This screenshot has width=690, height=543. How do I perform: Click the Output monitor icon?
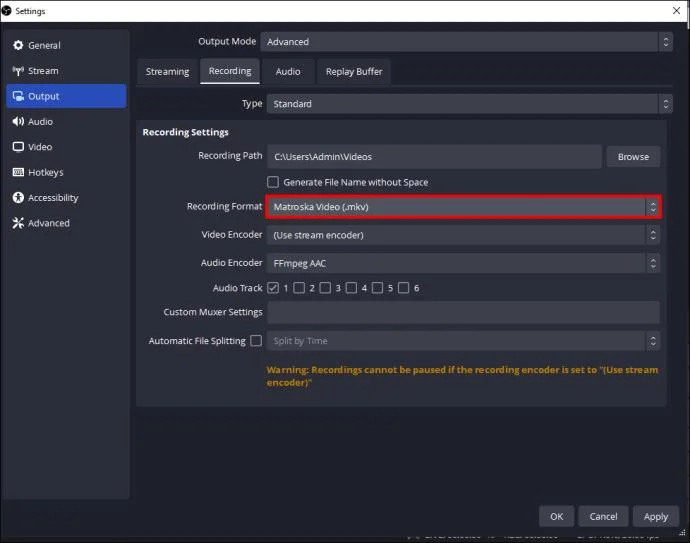pyautogui.click(x=18, y=96)
